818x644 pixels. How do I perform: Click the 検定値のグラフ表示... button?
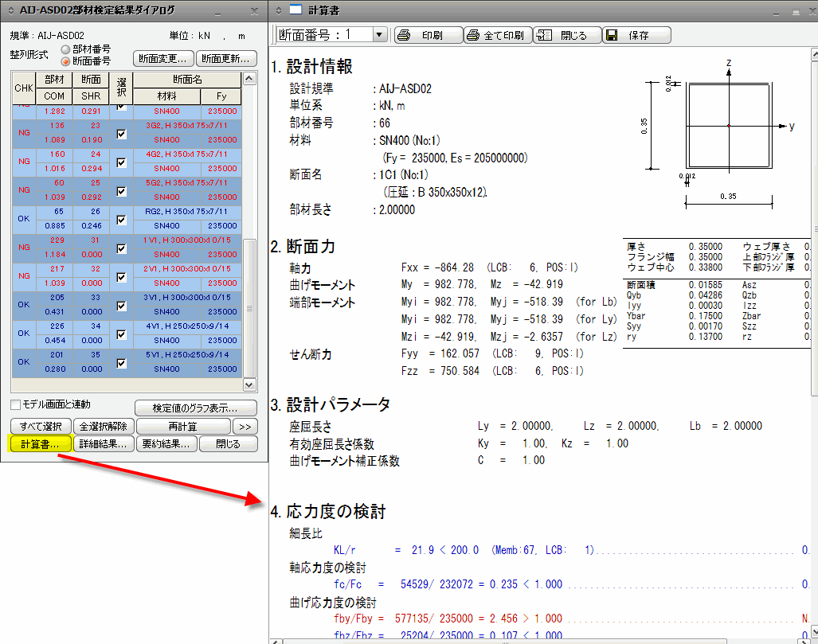[196, 408]
